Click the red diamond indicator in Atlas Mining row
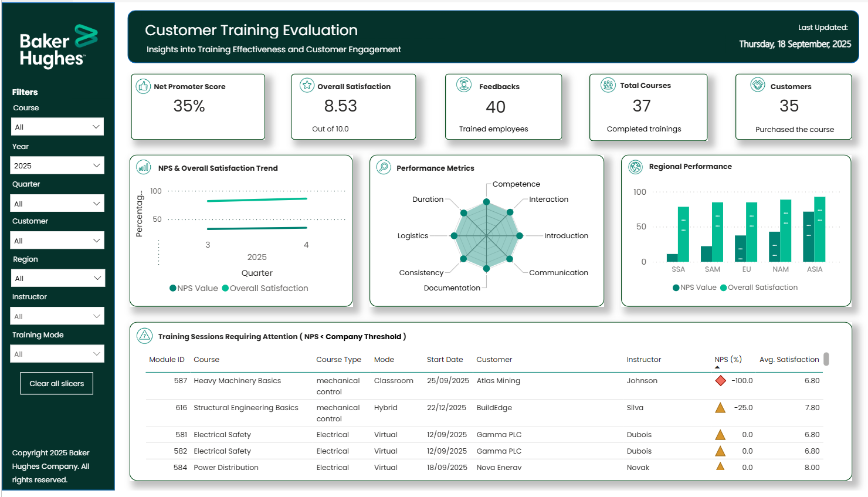The width and height of the screenshot is (868, 497). coord(721,381)
